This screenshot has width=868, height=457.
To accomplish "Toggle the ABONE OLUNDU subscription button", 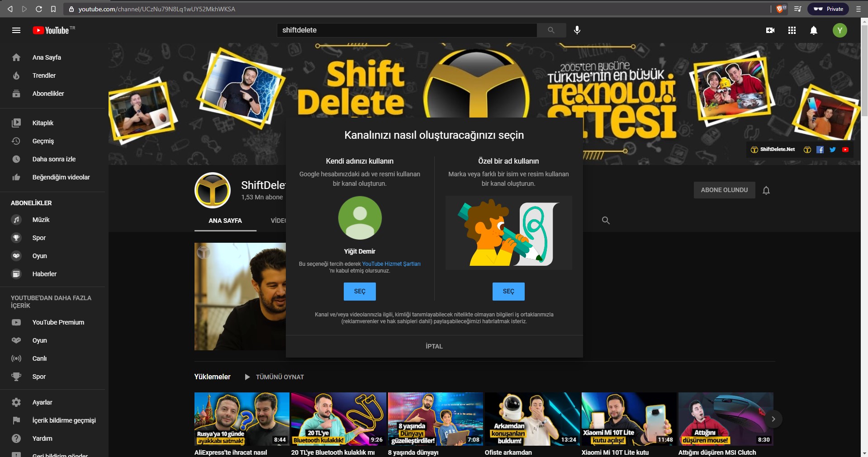I will [724, 190].
